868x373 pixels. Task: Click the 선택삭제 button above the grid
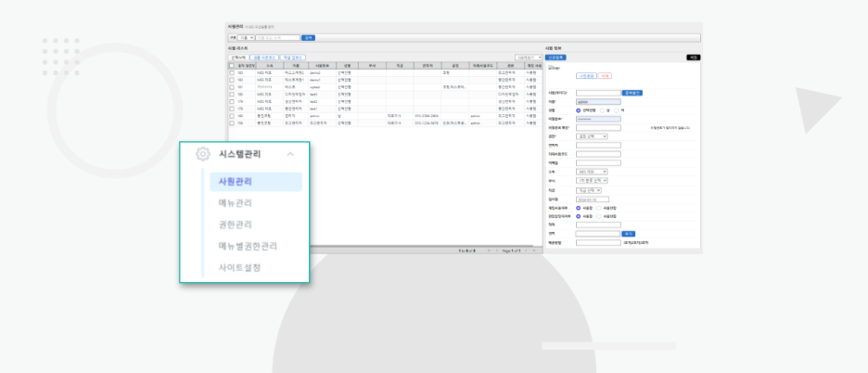[238, 58]
